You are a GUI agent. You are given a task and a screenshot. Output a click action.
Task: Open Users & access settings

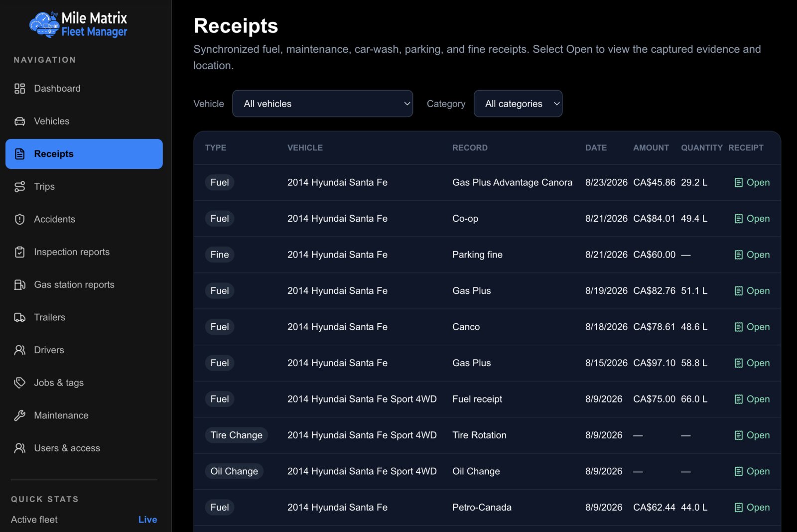click(x=84, y=448)
